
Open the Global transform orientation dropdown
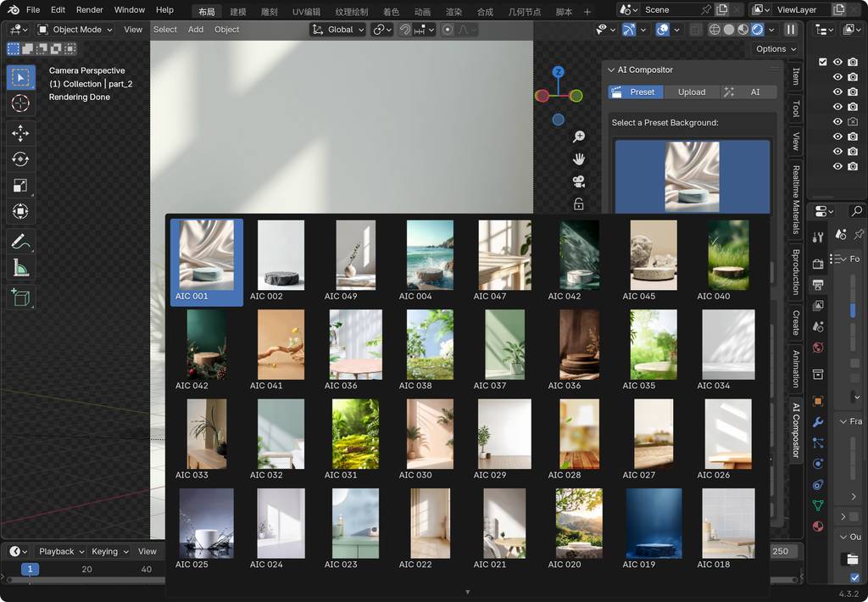(338, 30)
